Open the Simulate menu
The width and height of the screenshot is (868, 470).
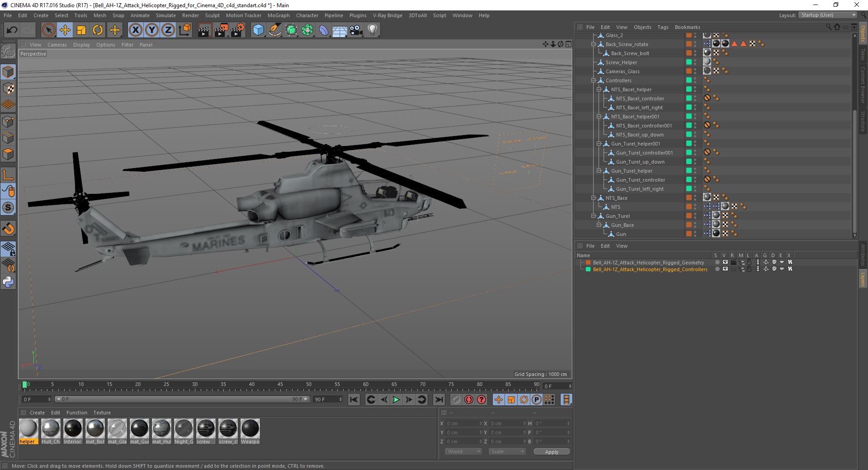pos(166,15)
